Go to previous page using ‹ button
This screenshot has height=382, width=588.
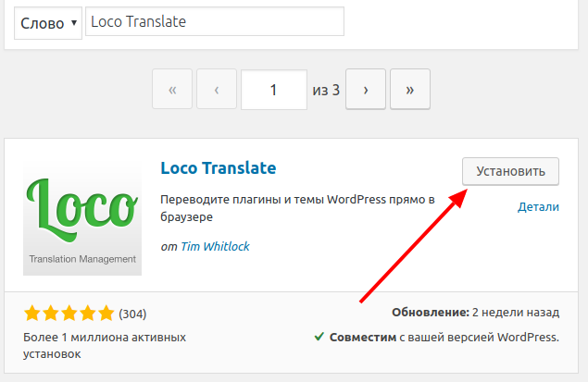point(217,91)
